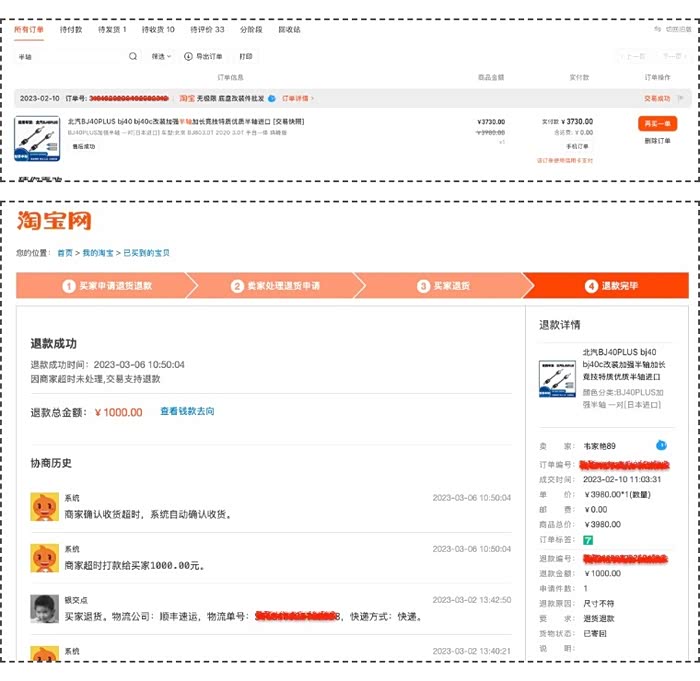The image size is (700, 681).
Task: Click the refund amount ¥1000.00 in red
Action: (x=118, y=412)
